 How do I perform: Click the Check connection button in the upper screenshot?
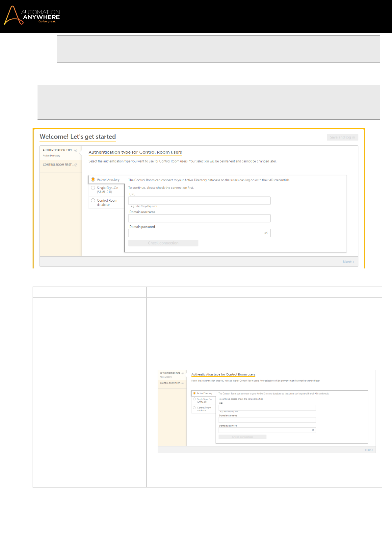[163, 243]
